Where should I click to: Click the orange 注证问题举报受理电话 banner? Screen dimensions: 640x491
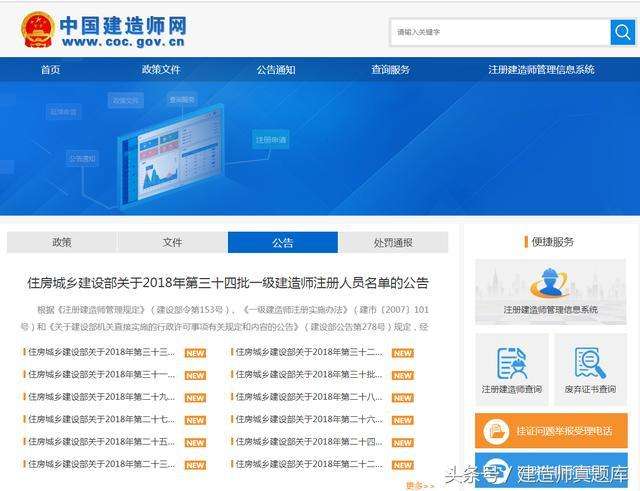pos(550,430)
